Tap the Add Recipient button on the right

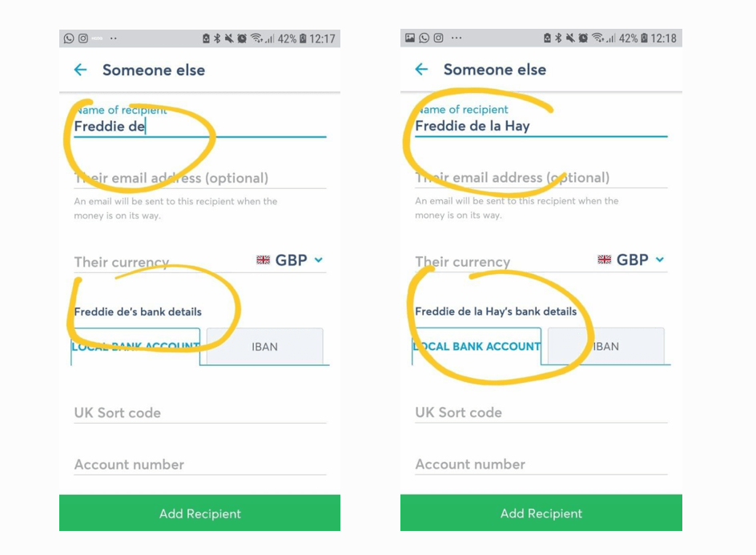tap(541, 513)
